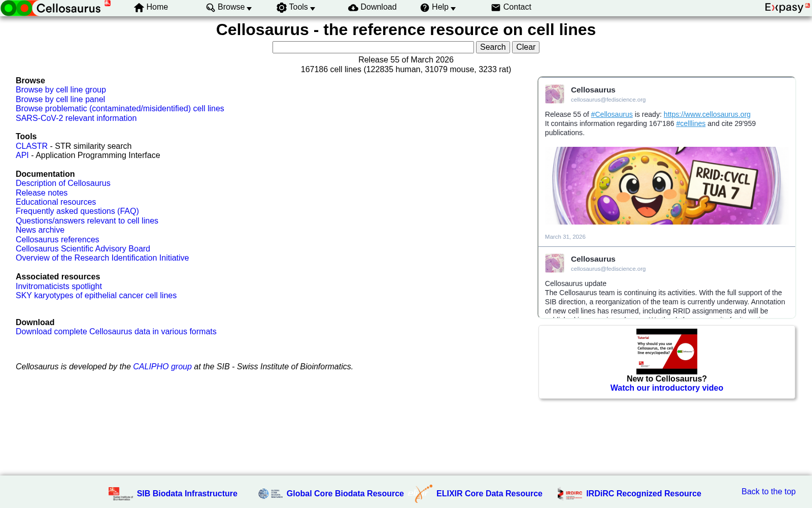The width and height of the screenshot is (812, 508).
Task: Open the Contact menu item
Action: pos(517,7)
